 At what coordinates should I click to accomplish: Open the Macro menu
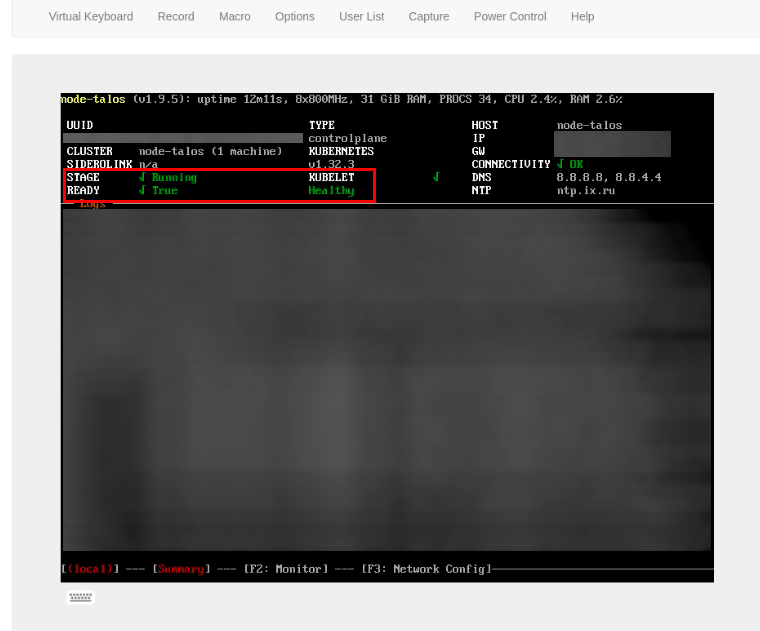(235, 17)
